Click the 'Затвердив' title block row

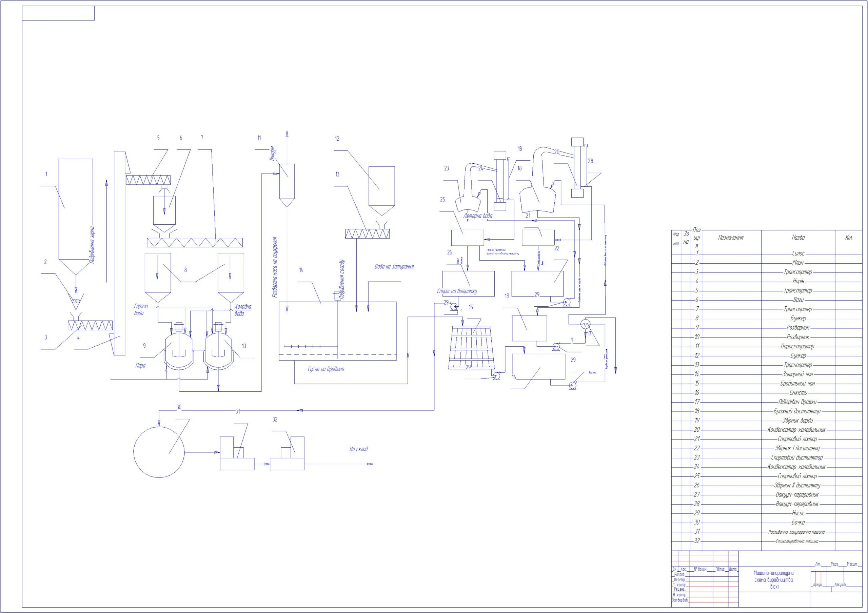point(680,600)
